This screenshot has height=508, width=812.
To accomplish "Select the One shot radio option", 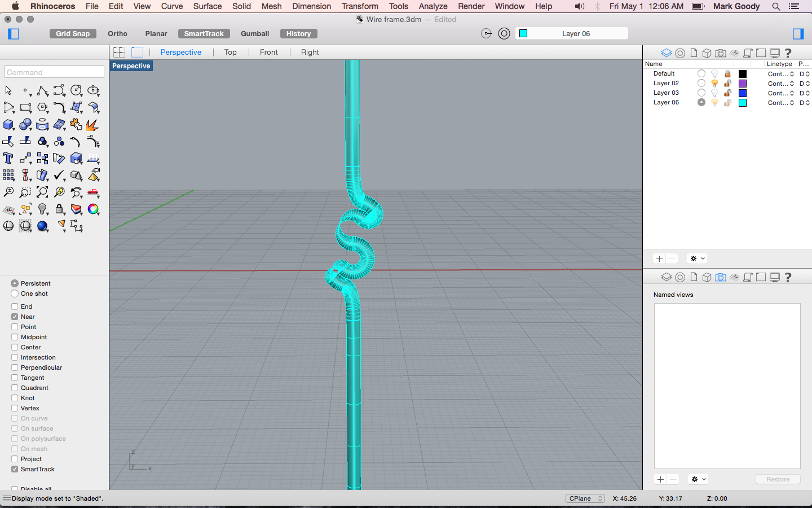I will click(x=15, y=294).
